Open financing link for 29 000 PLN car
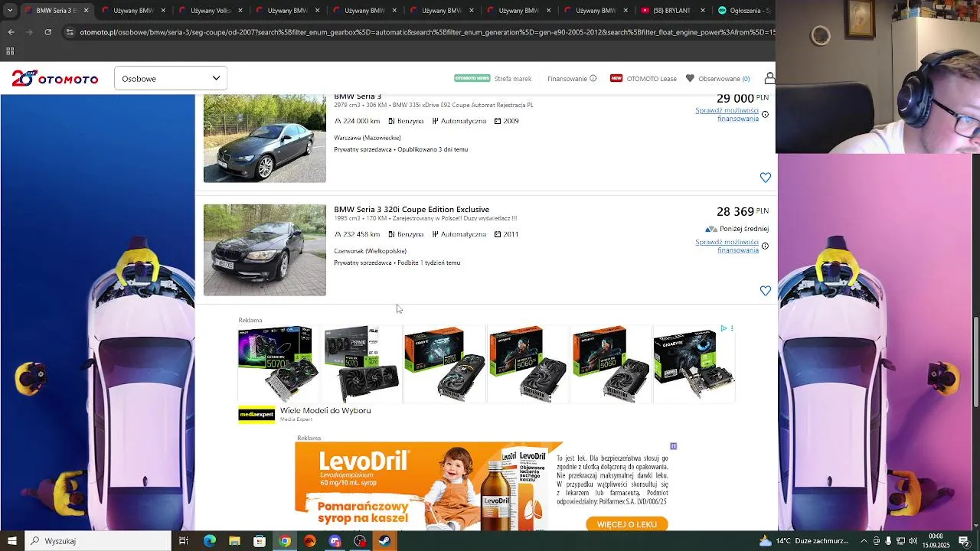This screenshot has height=551, width=980. pyautogui.click(x=727, y=115)
